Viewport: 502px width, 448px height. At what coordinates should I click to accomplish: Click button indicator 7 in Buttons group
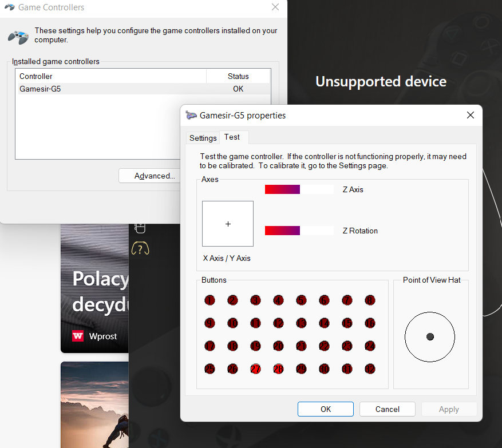click(x=347, y=300)
